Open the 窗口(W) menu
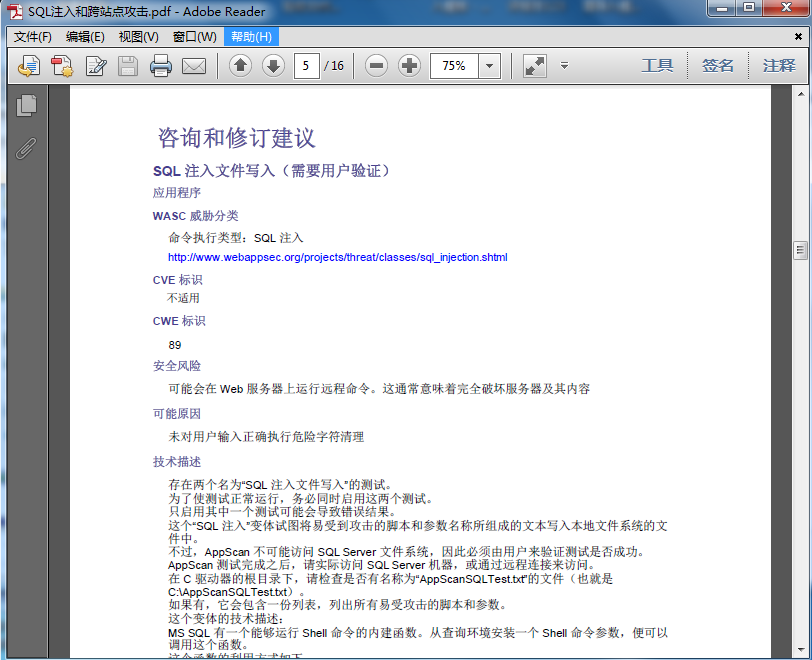Image resolution: width=812 pixels, height=660 pixels. click(195, 37)
